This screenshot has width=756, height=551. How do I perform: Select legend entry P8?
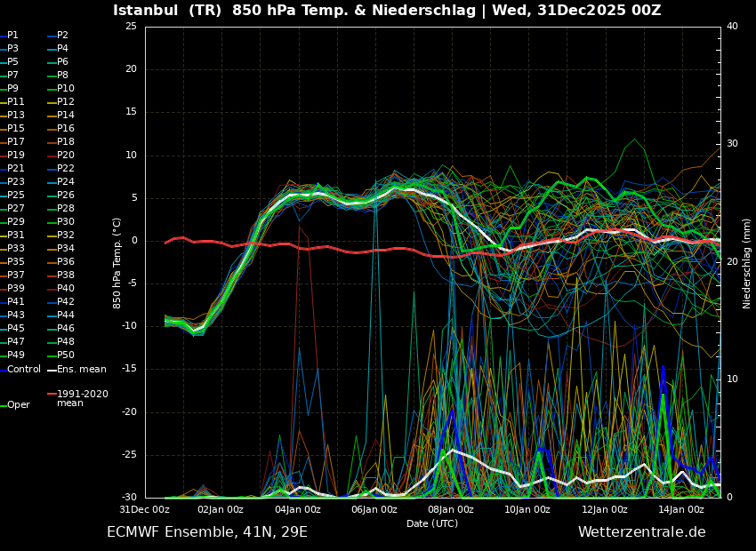58,76
